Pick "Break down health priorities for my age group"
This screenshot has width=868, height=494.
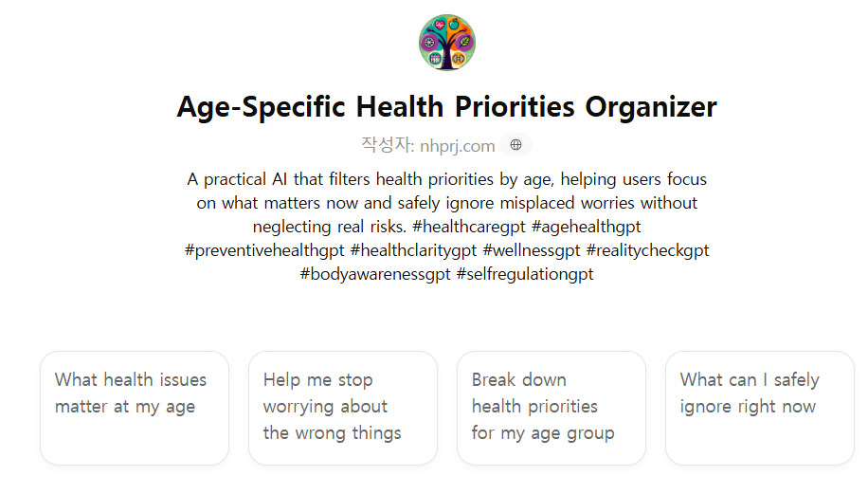552,408
